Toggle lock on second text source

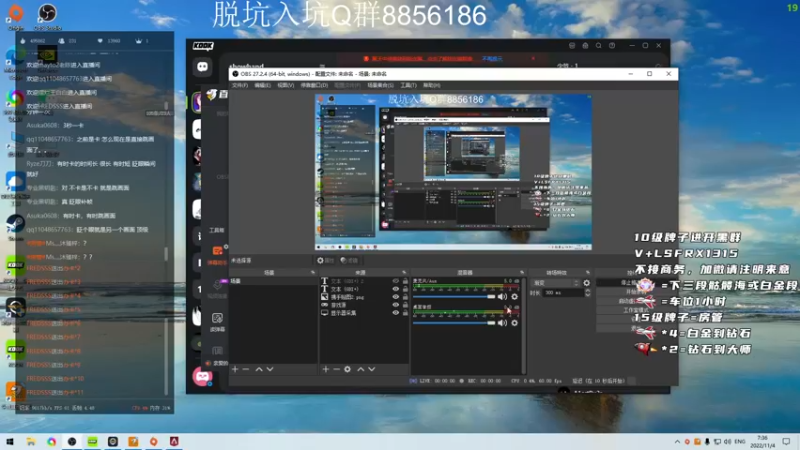click(x=405, y=289)
